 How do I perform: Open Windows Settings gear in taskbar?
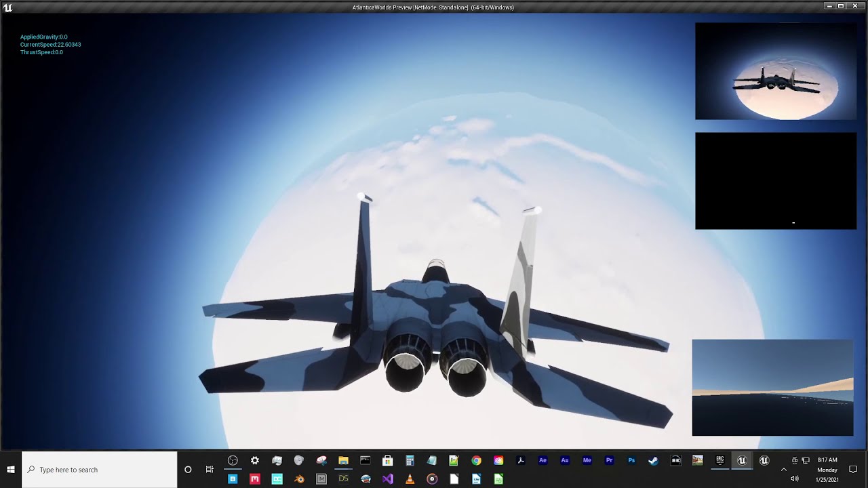(x=255, y=460)
